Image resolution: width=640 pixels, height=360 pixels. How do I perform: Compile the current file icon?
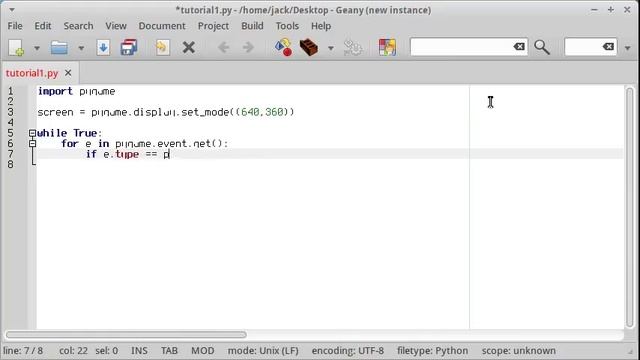point(283,47)
